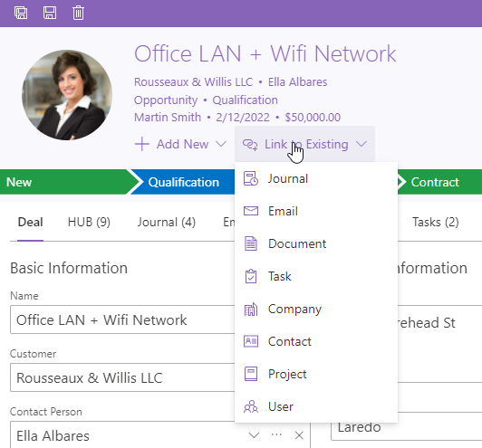The width and height of the screenshot is (482, 448).
Task: Select the Document link option
Action: click(316, 243)
